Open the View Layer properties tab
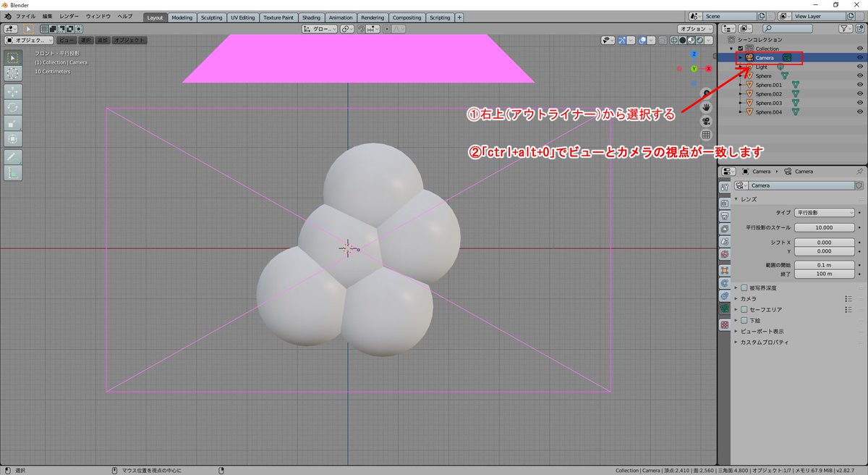 [724, 229]
